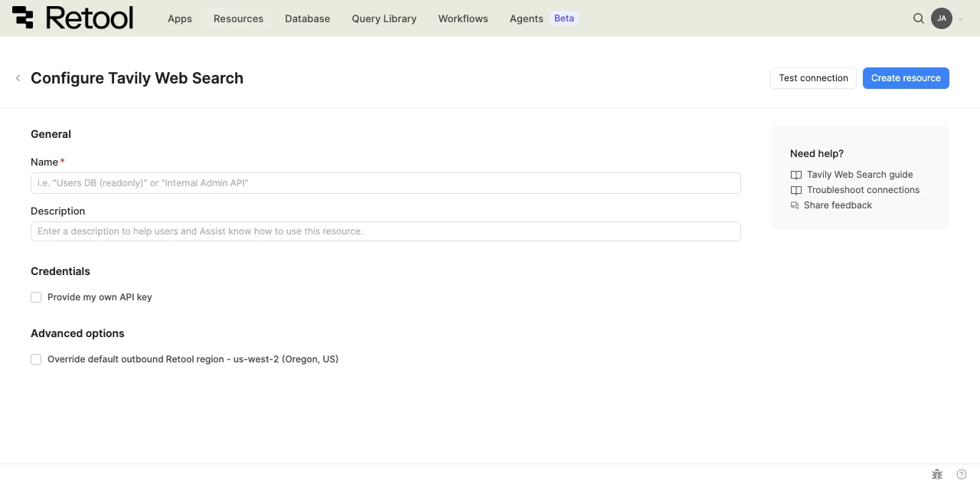Open the Agents section

pos(526,18)
